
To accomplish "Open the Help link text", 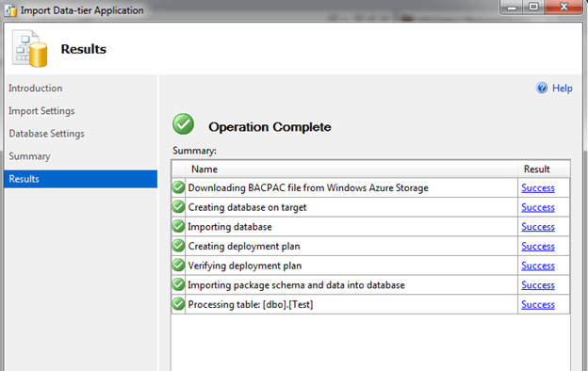I will coord(563,89).
